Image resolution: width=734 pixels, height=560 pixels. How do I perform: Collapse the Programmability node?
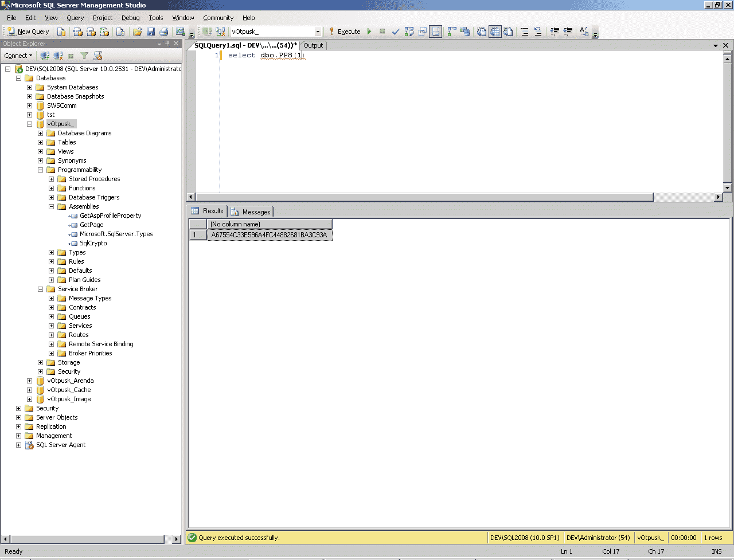40,170
